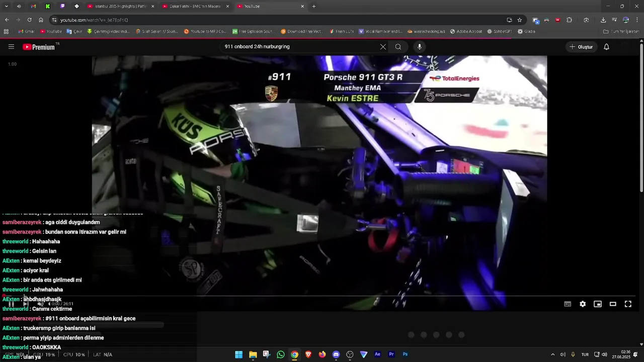This screenshot has height=362, width=644.
Task: Skip to the next video
Action: tap(26, 304)
